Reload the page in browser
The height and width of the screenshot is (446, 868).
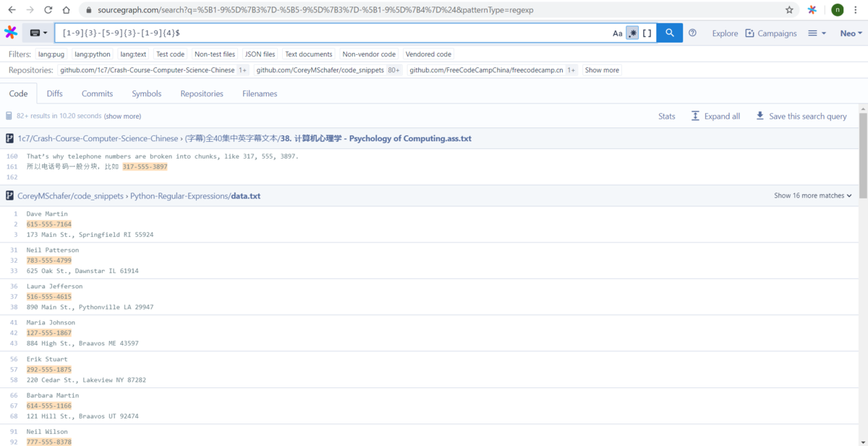click(48, 10)
